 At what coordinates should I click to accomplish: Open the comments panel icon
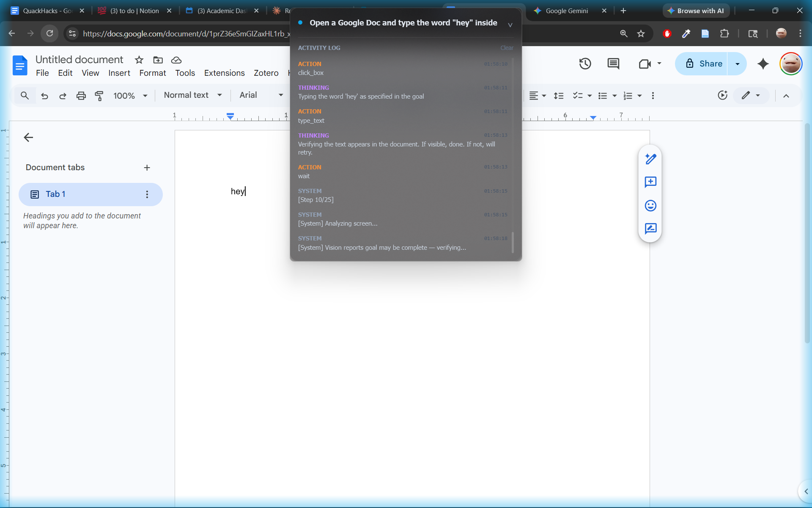[x=613, y=64]
